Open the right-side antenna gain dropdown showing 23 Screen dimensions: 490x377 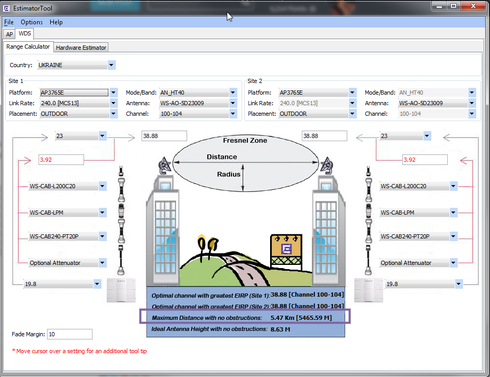pyautogui.click(x=427, y=136)
